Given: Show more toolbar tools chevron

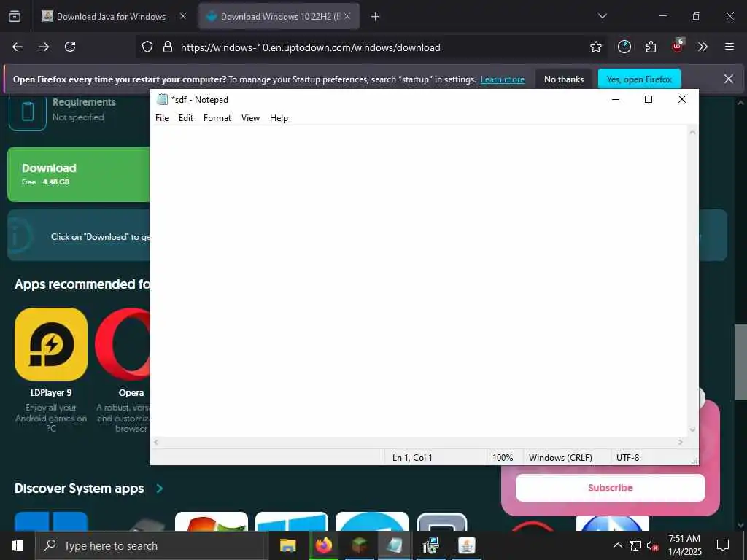Looking at the screenshot, I should point(703,47).
